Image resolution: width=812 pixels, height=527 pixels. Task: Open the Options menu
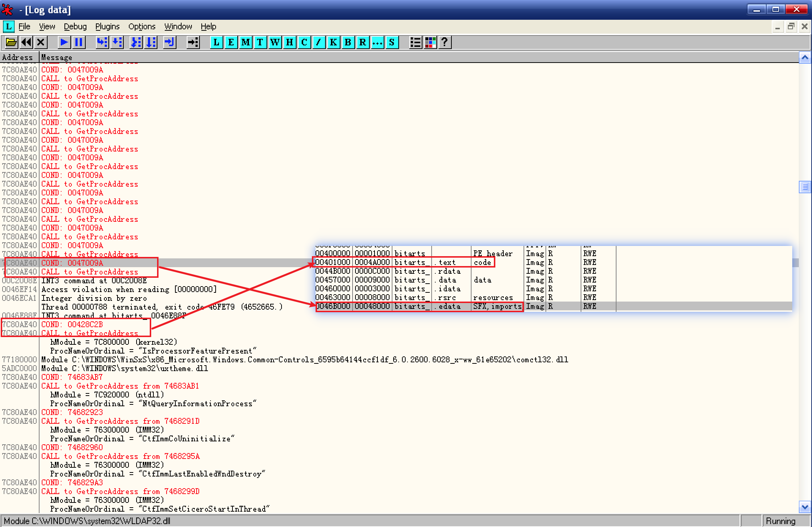pos(142,26)
